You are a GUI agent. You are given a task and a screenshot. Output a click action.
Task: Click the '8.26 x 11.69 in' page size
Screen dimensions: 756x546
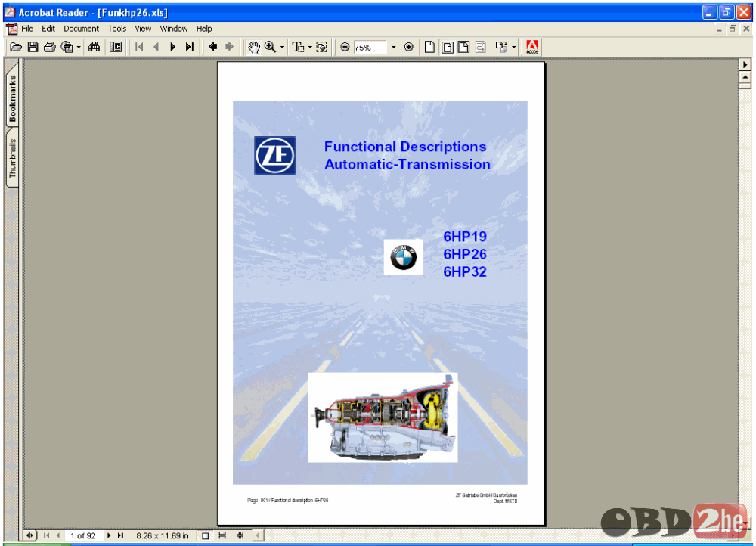pyautogui.click(x=162, y=536)
